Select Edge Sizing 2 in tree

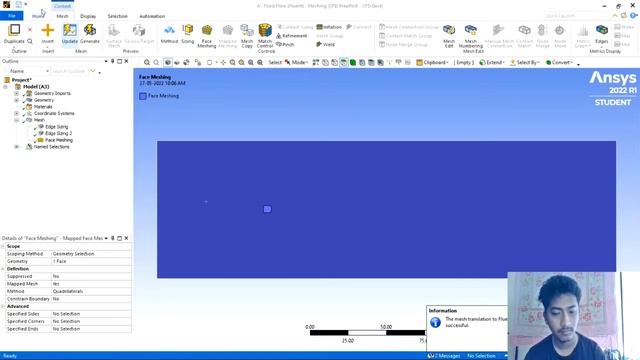tap(58, 133)
